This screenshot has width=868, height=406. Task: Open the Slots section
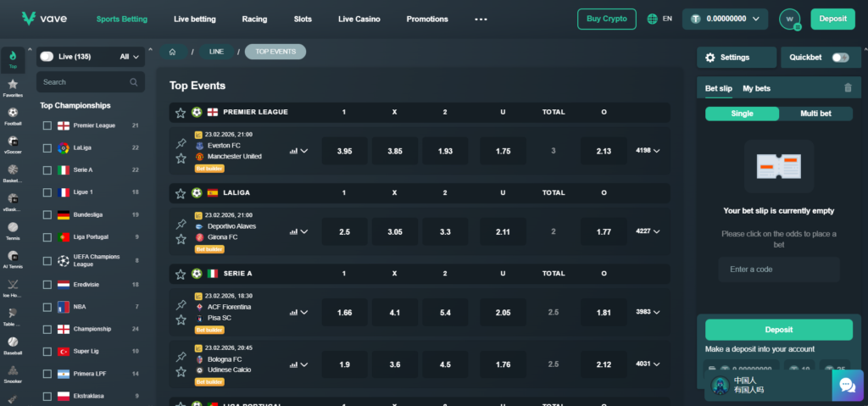303,19
